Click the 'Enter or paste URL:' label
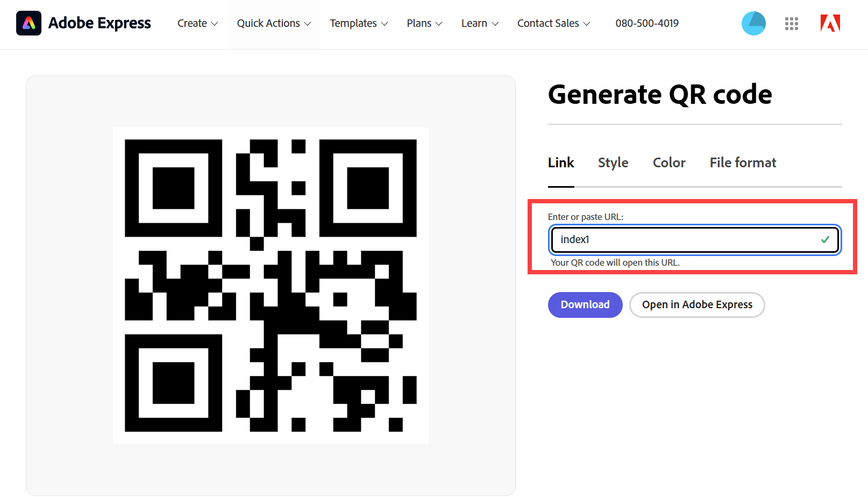The height and width of the screenshot is (497, 868). tap(586, 217)
